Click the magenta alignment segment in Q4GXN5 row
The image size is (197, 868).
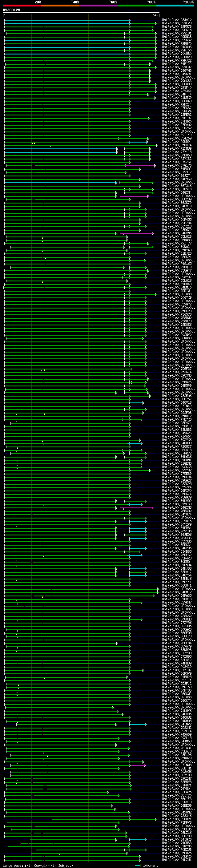[x=137, y=233]
